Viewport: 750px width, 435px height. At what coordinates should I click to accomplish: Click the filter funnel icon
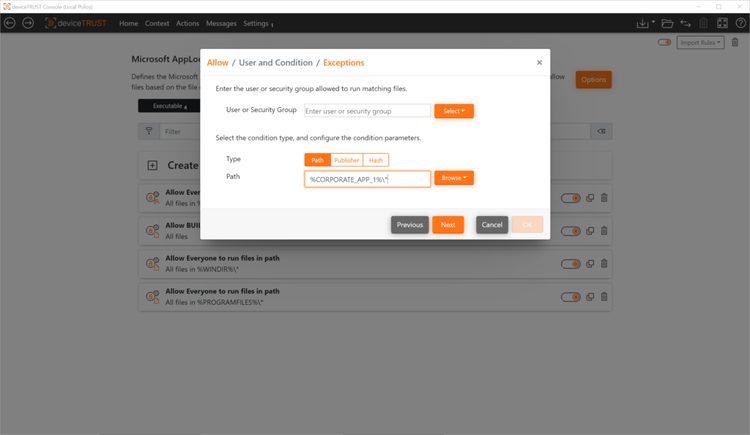click(x=149, y=131)
